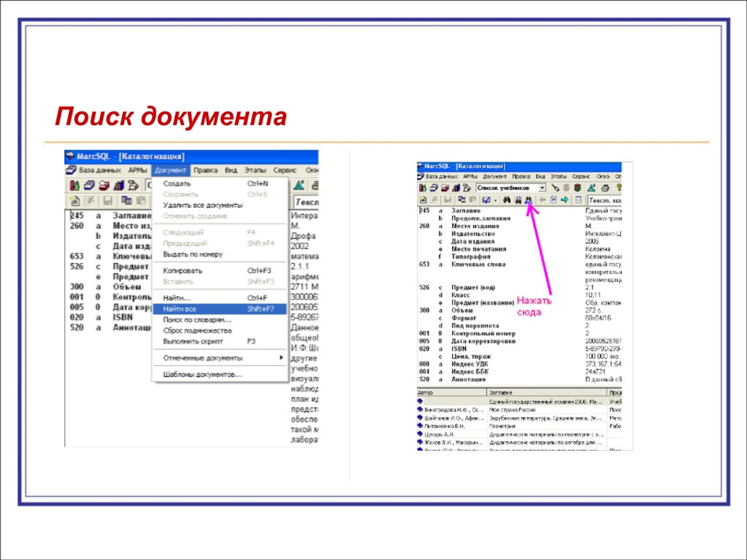747x560 pixels.
Task: Open АРМы menu in Список учебников window
Action: click(470, 176)
